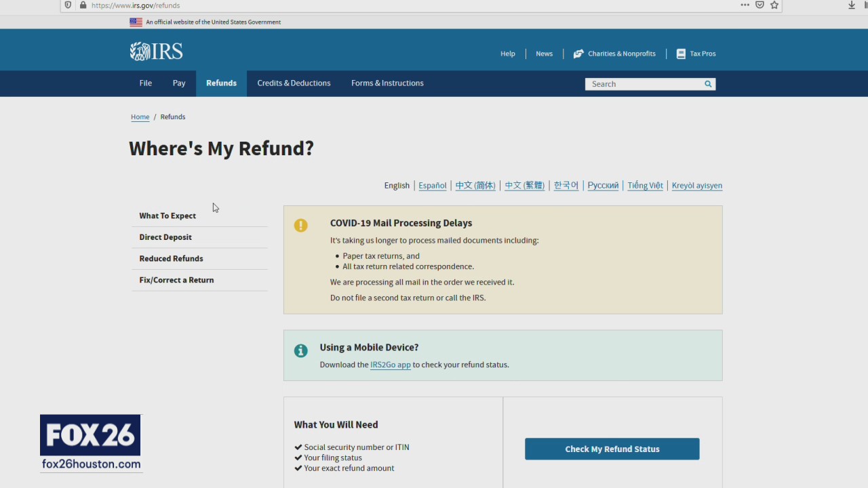Save page with the Pocket icon
The height and width of the screenshot is (488, 868).
759,5
